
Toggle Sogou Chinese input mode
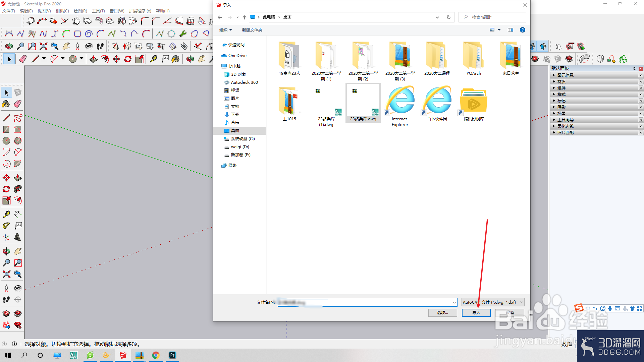(588, 308)
